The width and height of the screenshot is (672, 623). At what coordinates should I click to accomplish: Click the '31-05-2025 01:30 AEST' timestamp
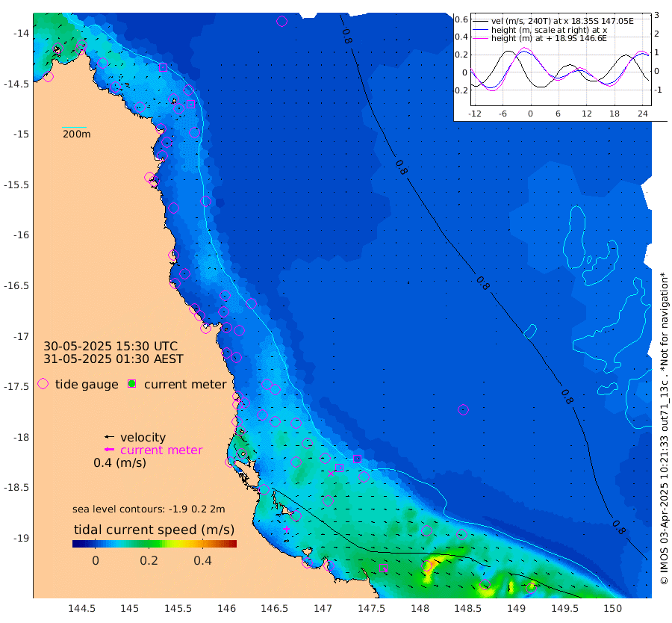point(113,359)
